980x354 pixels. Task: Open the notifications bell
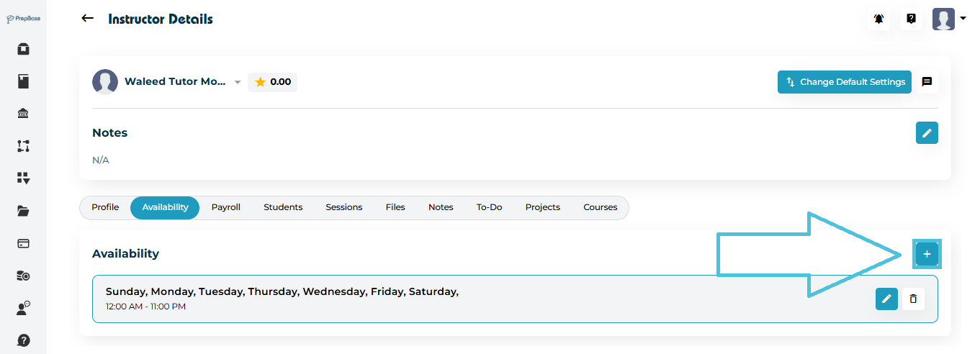point(878,19)
